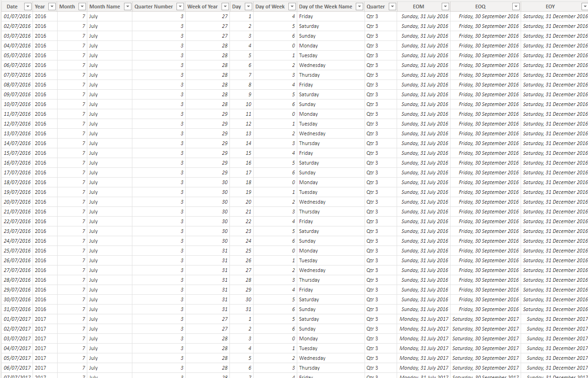Click week 27 in the 02/07/2016 row
Screen dimensions: 588x378
(225, 26)
